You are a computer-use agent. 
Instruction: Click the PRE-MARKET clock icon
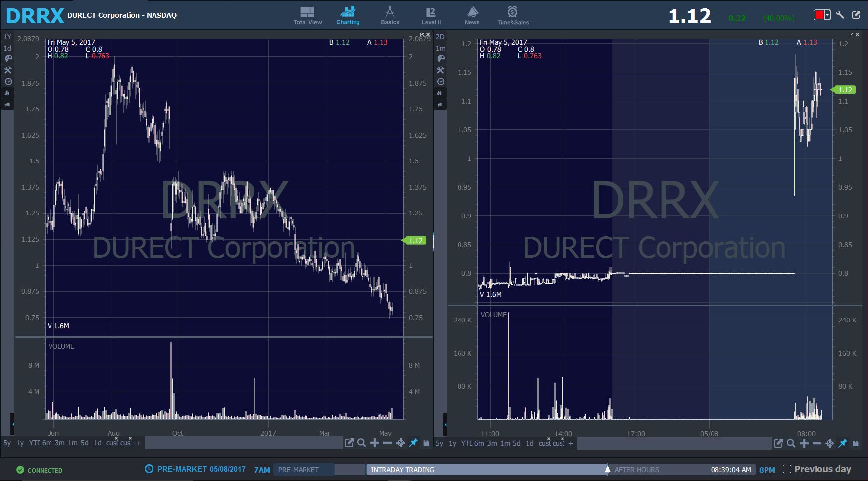149,469
